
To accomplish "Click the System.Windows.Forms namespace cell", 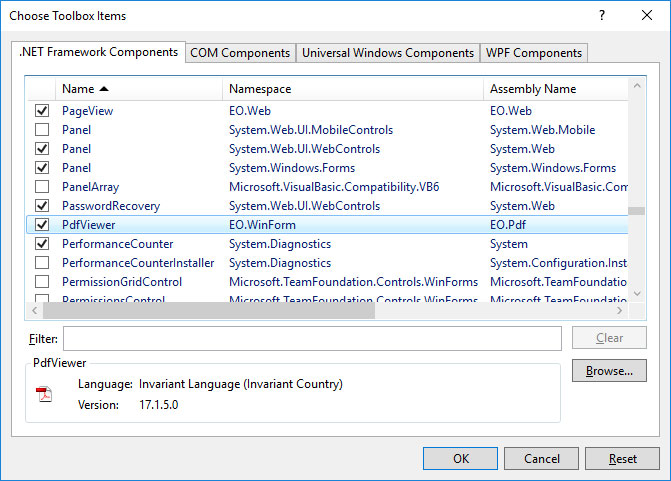I will [292, 168].
